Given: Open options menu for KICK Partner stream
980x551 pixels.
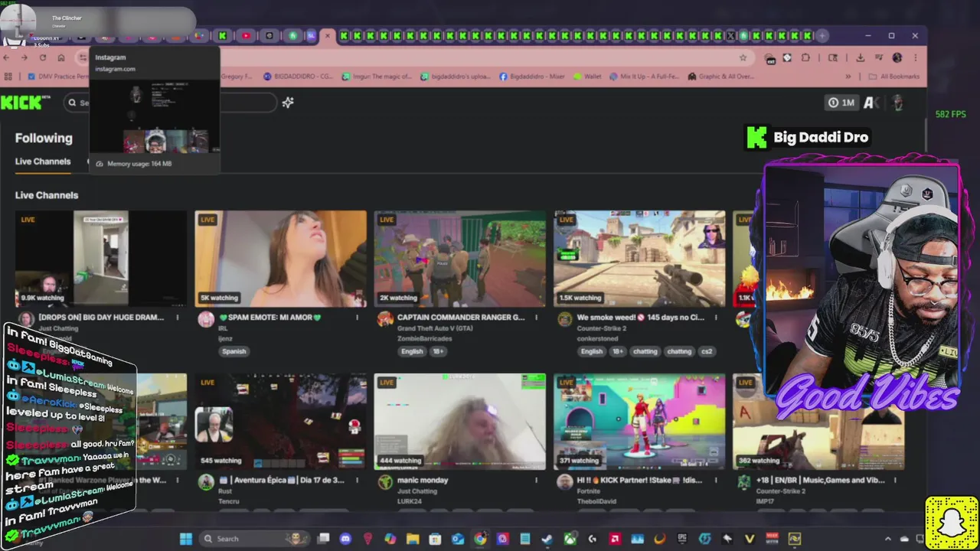Looking at the screenshot, I should pos(715,481).
